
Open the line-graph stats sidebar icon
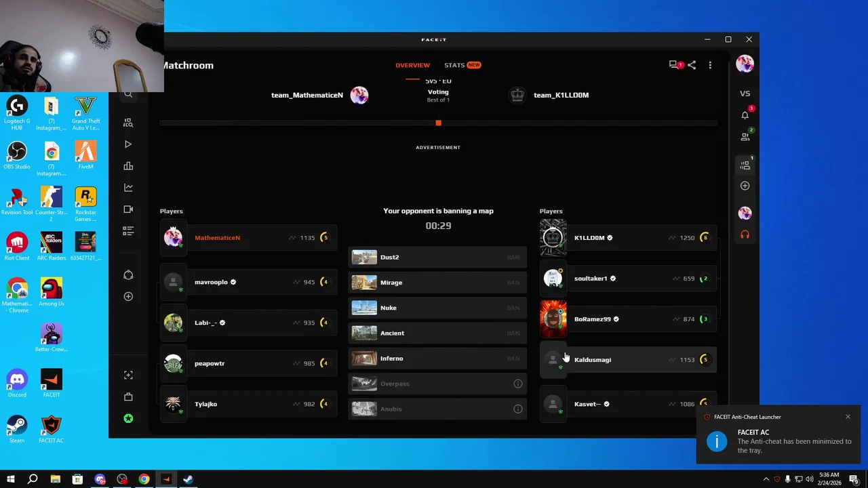(128, 188)
